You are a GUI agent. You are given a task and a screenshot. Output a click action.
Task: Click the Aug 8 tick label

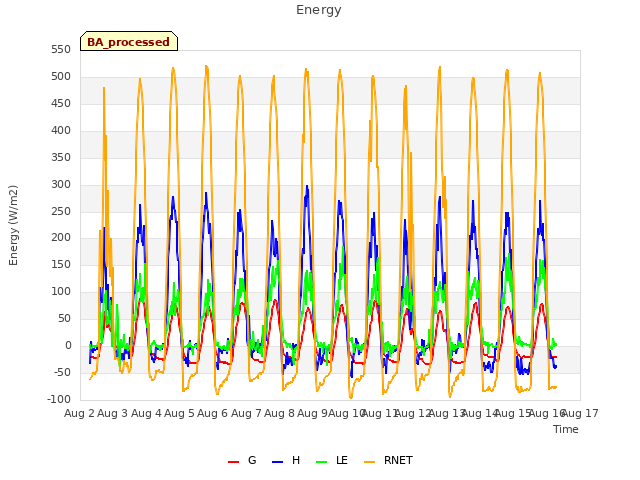tap(279, 413)
